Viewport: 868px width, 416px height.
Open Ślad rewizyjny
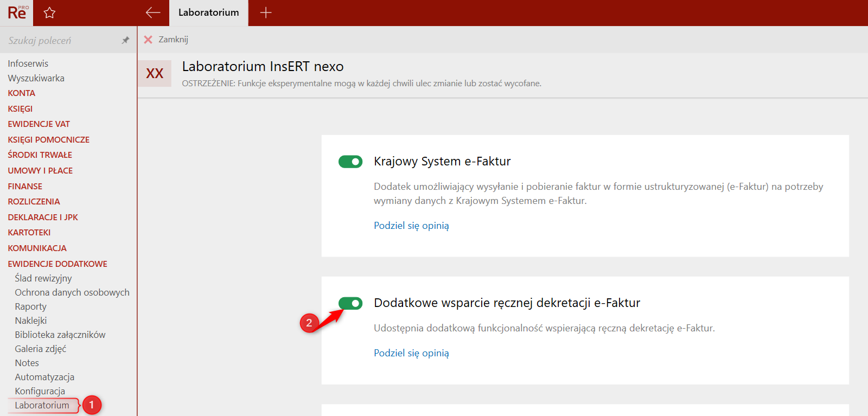pos(43,278)
